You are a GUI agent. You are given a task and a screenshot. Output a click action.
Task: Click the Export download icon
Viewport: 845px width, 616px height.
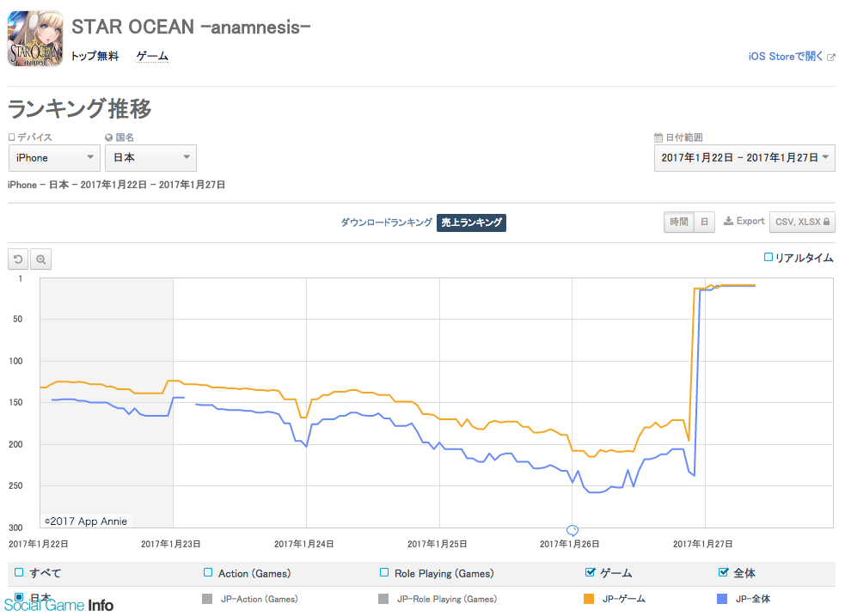coord(728,221)
